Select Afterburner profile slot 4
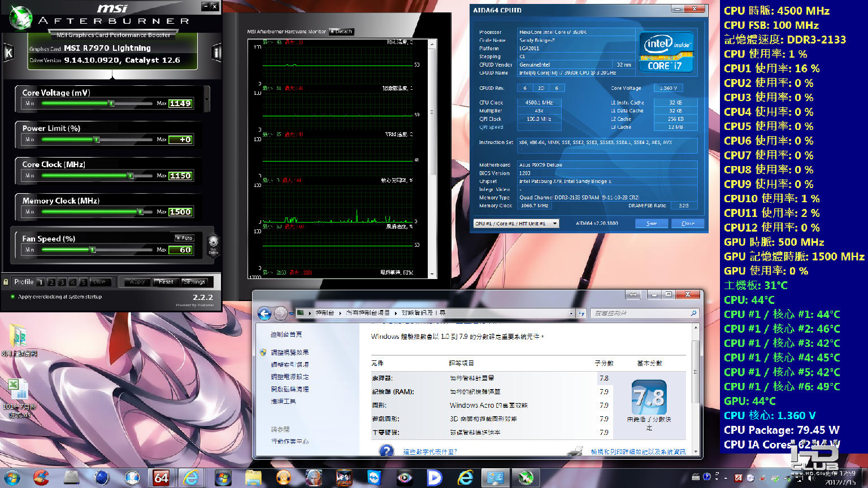 pyautogui.click(x=72, y=282)
